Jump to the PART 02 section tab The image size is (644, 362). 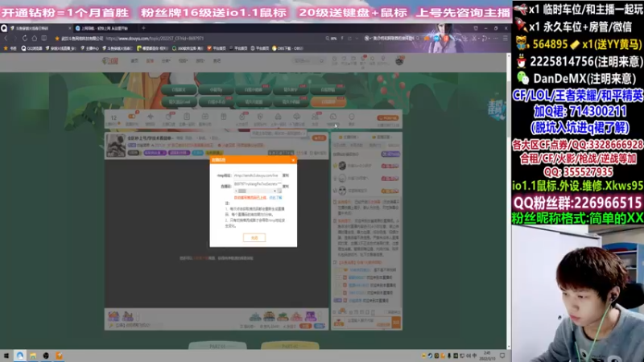[x=290, y=346]
